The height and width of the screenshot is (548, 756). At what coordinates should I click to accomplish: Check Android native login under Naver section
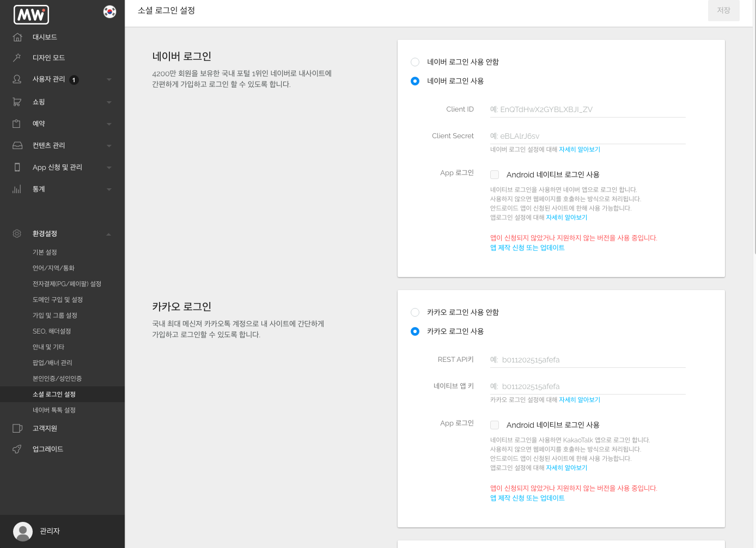(x=495, y=175)
